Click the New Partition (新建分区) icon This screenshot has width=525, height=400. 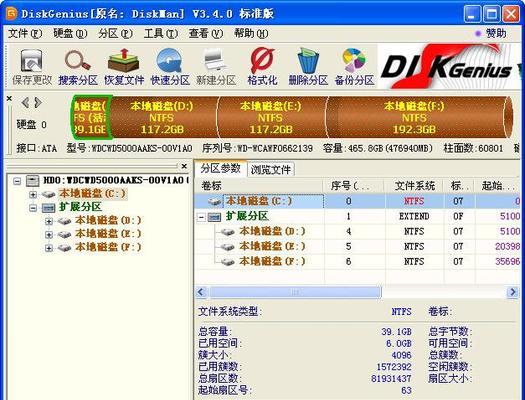(x=216, y=67)
